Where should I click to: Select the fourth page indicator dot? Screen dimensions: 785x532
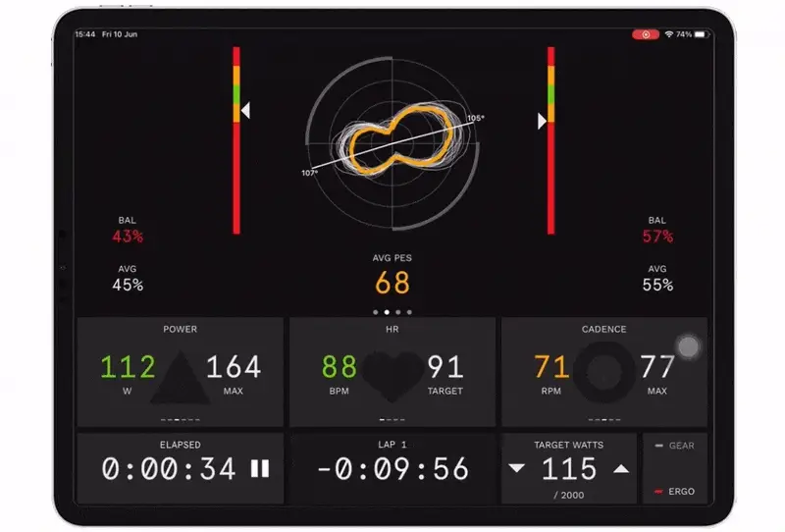[x=409, y=312]
